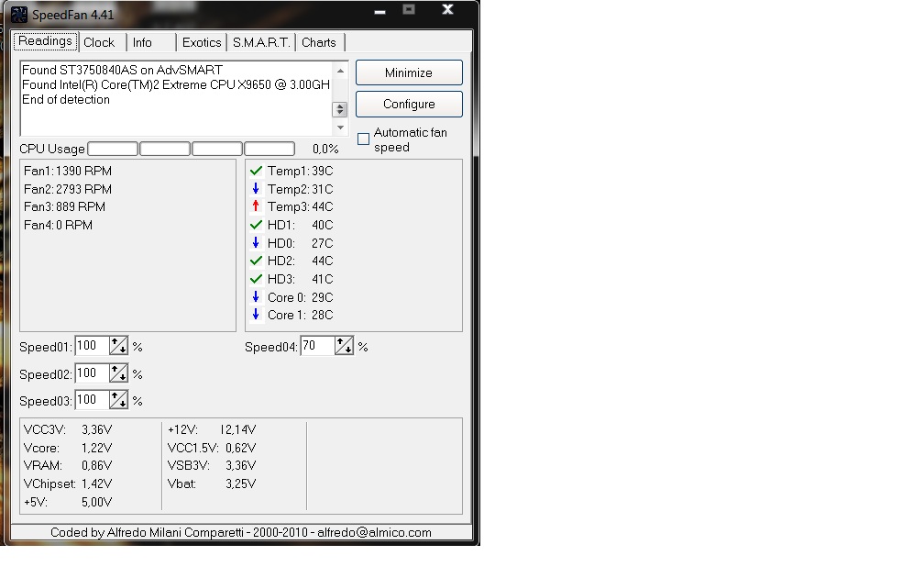Switch to the Readings tab
The width and height of the screenshot is (924, 578).
46,41
